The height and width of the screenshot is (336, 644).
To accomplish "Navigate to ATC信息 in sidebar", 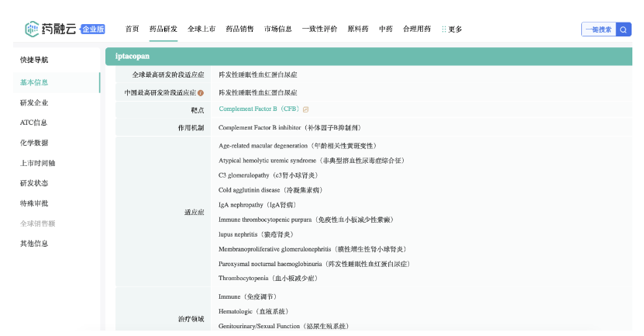I will [34, 123].
